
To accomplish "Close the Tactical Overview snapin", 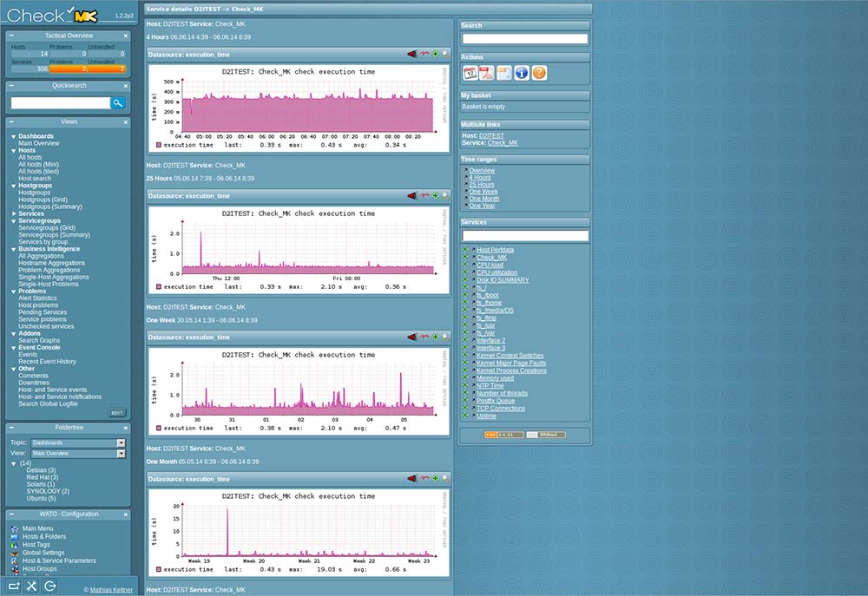I will 126,36.
